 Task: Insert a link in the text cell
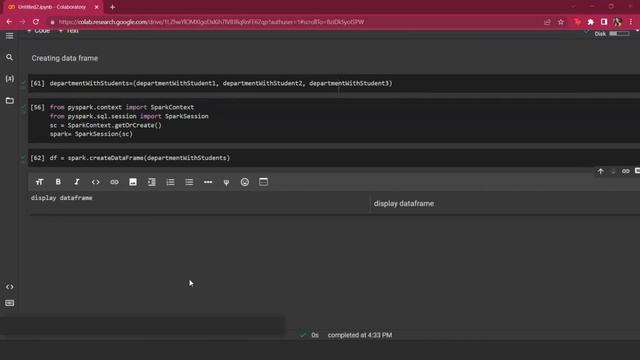coord(114,182)
